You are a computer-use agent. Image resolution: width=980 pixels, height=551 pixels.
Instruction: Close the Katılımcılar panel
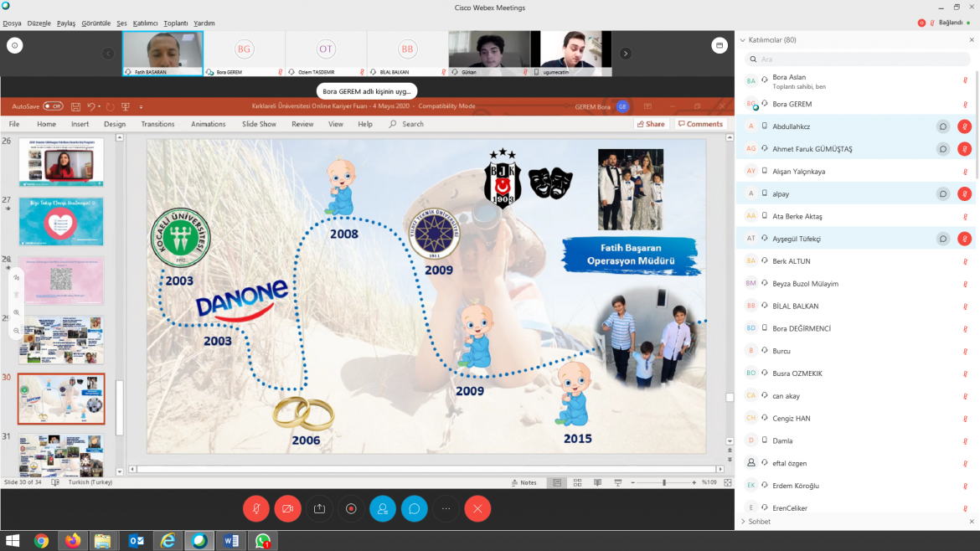coord(972,40)
